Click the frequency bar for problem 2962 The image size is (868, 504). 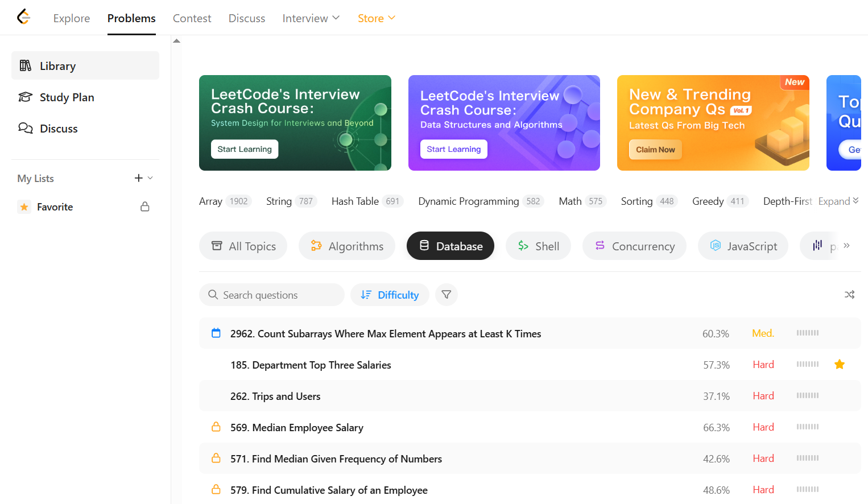pyautogui.click(x=808, y=333)
